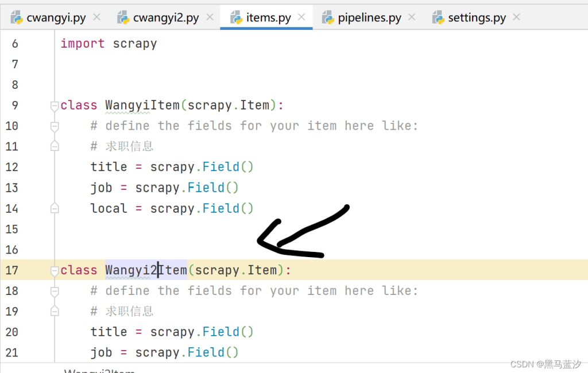Collapse the comment fold marker on line 10

coord(55,126)
